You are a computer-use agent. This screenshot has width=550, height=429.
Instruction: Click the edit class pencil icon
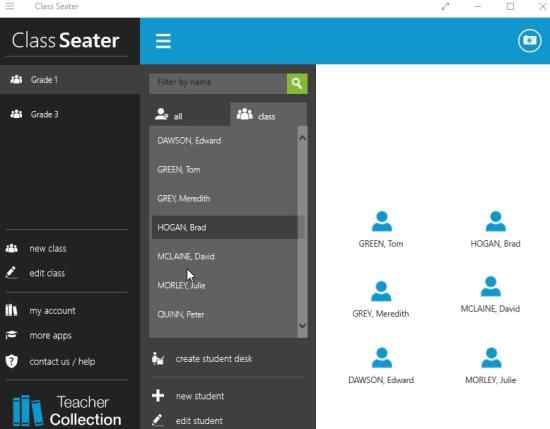coord(11,273)
